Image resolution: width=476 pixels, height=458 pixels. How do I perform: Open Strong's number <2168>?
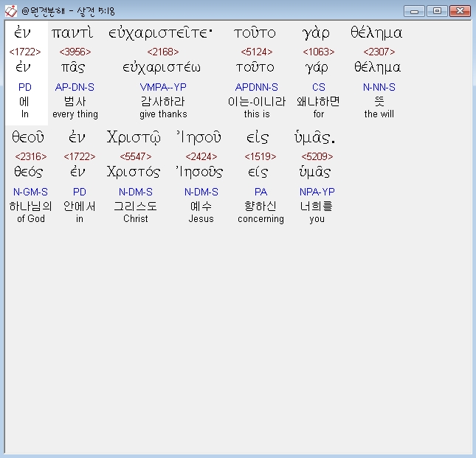pyautogui.click(x=163, y=52)
